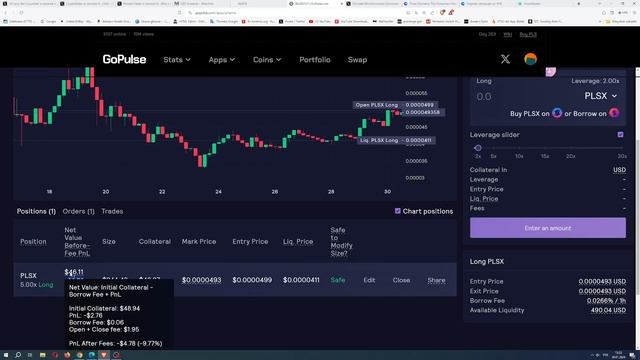This screenshot has height=360, width=640.
Task: Click the Available Liquidity 490.04 USD value
Action: pos(608,310)
